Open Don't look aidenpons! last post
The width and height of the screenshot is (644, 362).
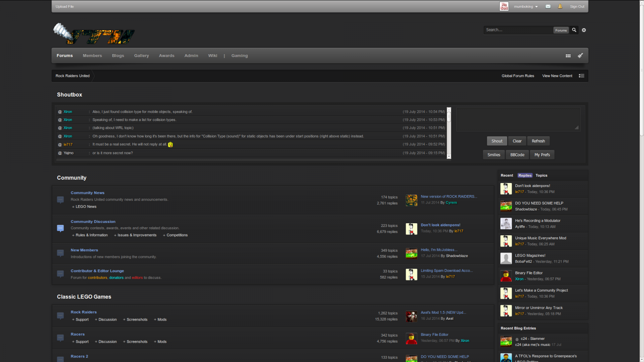(x=440, y=225)
